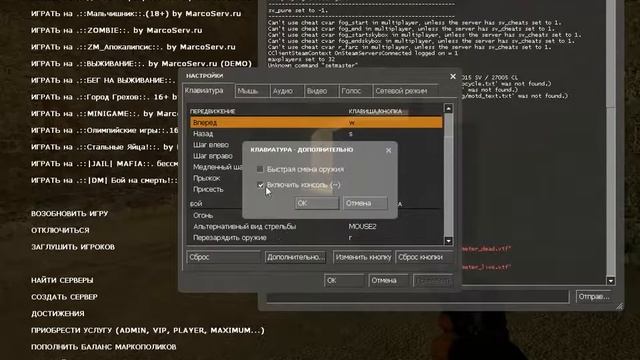Select the 'Назад' key binding row
The width and height of the screenshot is (640, 360).
click(x=316, y=133)
